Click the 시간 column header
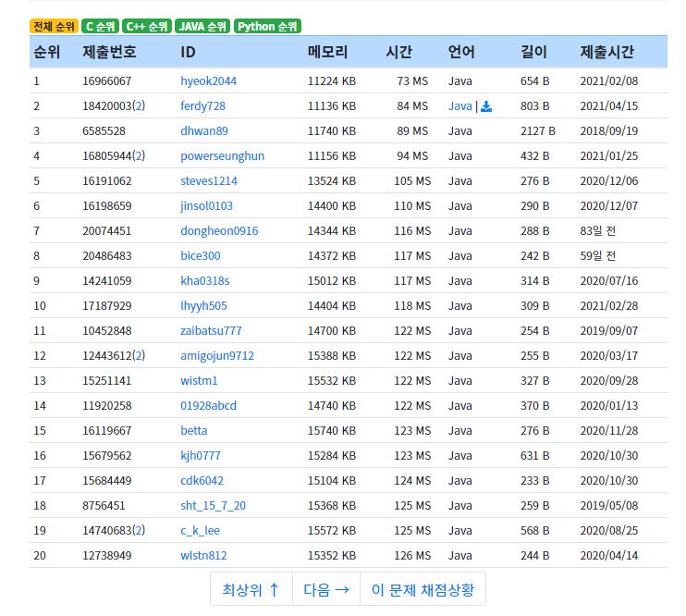The width and height of the screenshot is (686, 616). [399, 52]
